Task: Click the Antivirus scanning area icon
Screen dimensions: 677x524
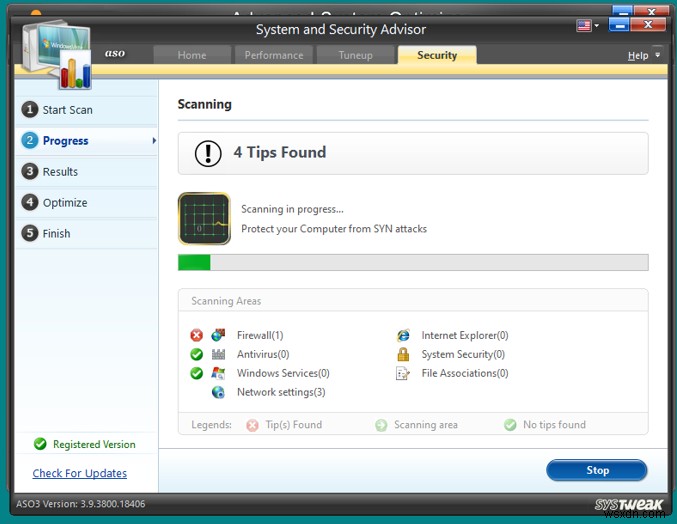Action: [x=218, y=354]
